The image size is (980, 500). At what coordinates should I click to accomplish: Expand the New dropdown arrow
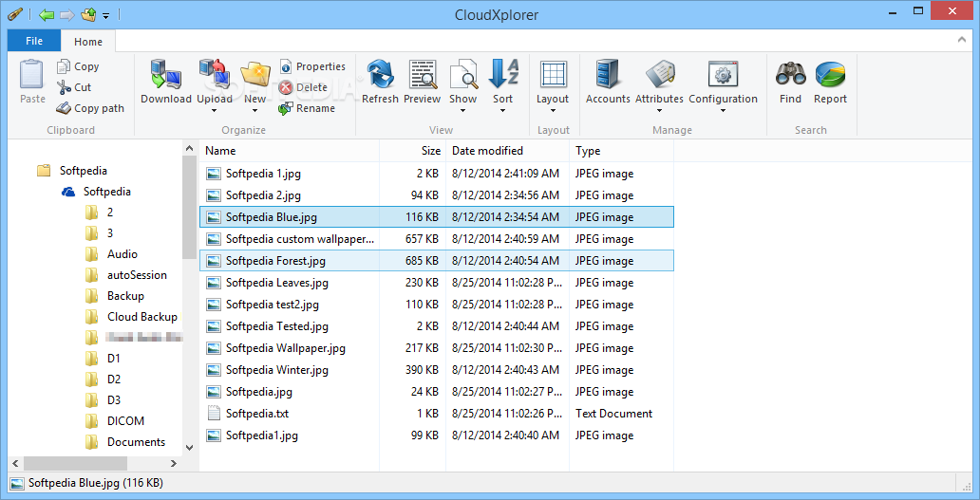pos(254,111)
